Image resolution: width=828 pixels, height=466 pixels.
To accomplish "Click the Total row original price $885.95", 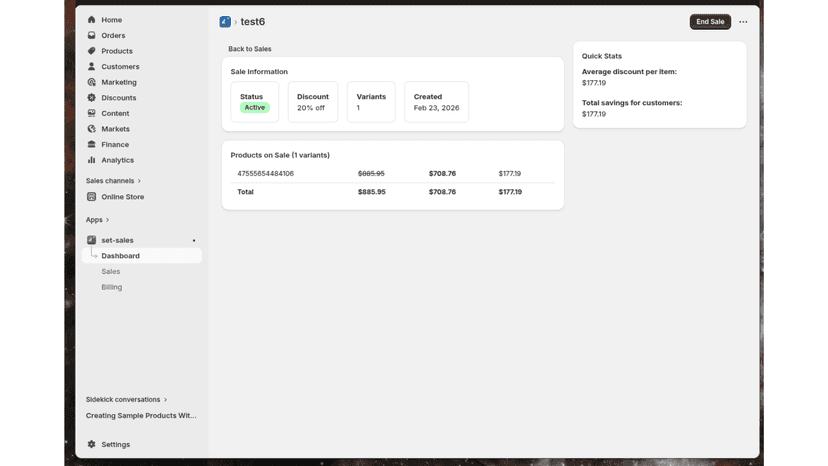I will (372, 192).
